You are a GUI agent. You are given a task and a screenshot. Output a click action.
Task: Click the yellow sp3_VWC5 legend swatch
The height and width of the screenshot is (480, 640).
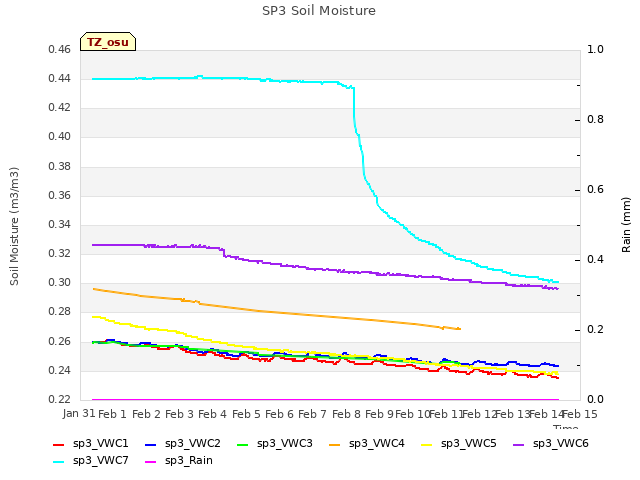point(427,445)
